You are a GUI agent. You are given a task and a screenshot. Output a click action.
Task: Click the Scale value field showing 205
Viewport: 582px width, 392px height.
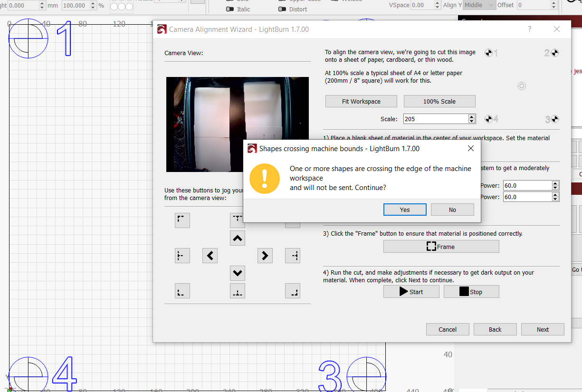(436, 119)
